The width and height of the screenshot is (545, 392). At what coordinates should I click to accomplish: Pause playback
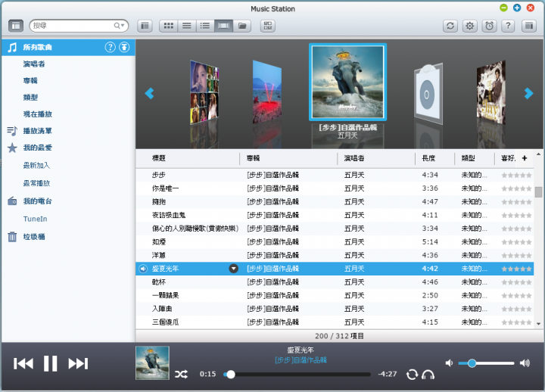(51, 363)
